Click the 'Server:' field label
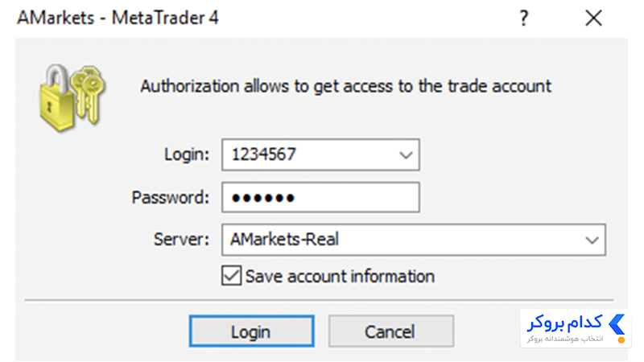Screen dimensions: 644x362 [181, 239]
